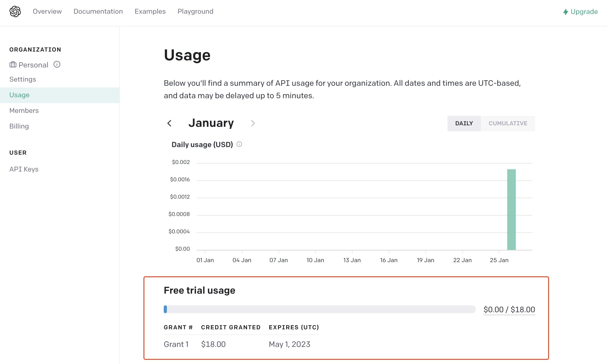Click the free trial usage progress bar
The image size is (607, 364).
coord(319,309)
